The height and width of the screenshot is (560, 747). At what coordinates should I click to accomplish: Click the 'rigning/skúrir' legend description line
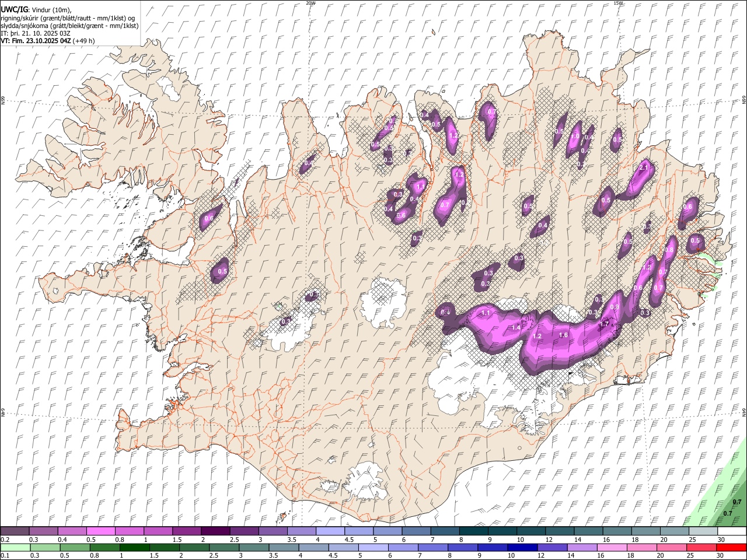pyautogui.click(x=68, y=18)
